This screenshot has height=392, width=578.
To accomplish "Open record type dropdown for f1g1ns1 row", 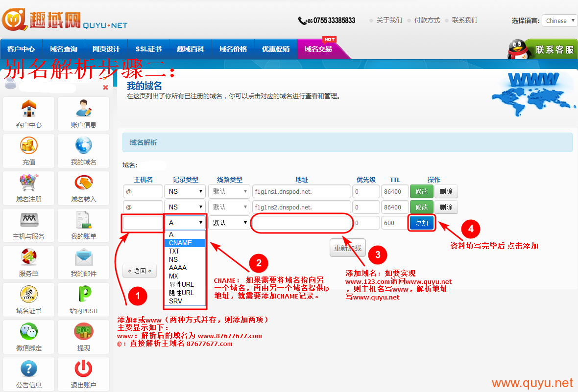I will point(186,191).
